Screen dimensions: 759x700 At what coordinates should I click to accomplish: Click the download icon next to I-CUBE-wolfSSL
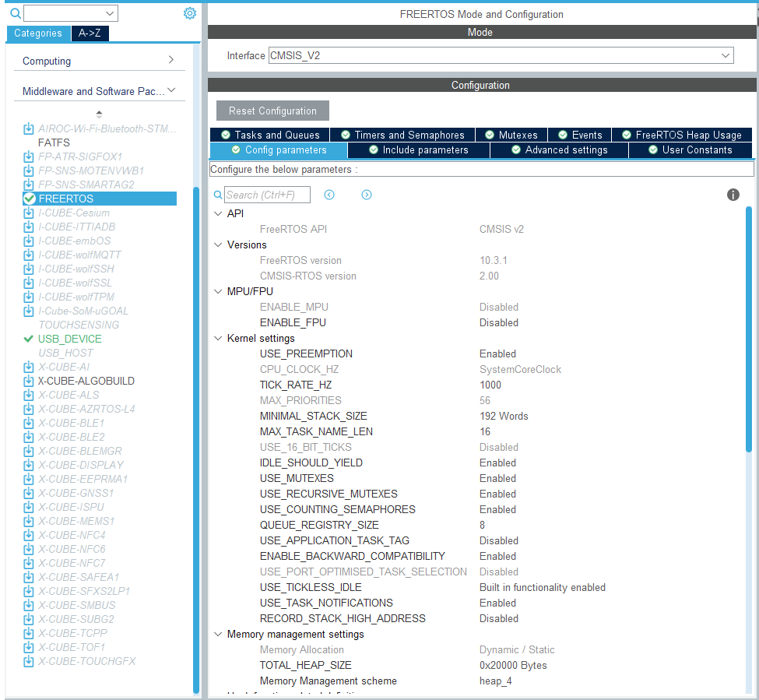pos(29,283)
